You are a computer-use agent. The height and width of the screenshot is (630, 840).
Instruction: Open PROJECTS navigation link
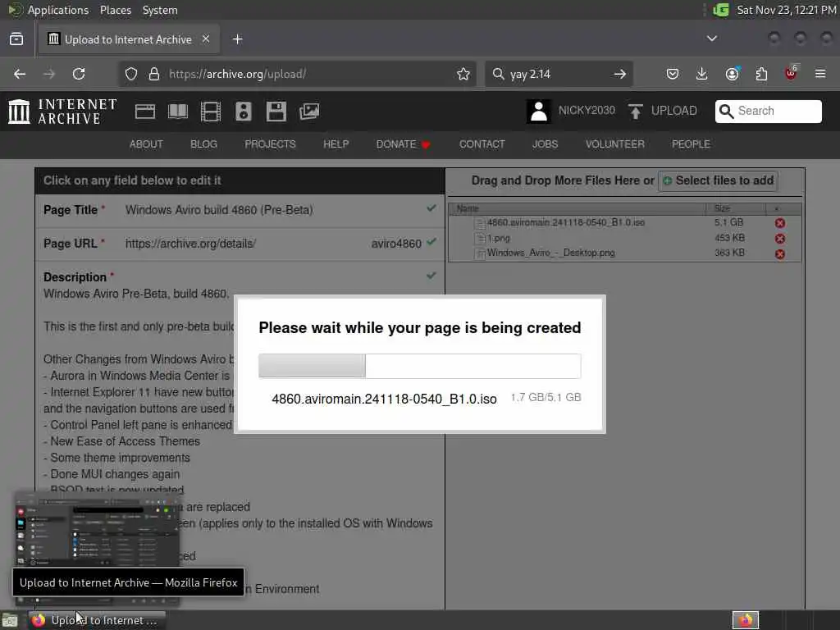click(x=270, y=144)
